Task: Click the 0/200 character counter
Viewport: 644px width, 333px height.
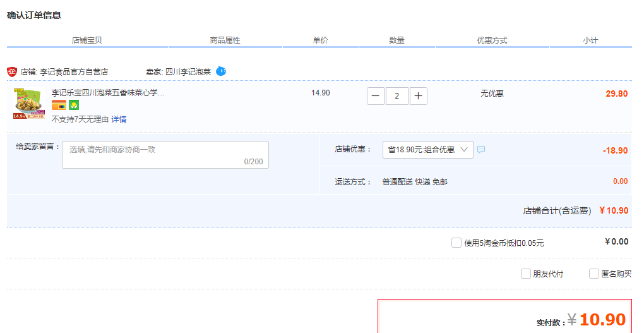Action: point(253,162)
